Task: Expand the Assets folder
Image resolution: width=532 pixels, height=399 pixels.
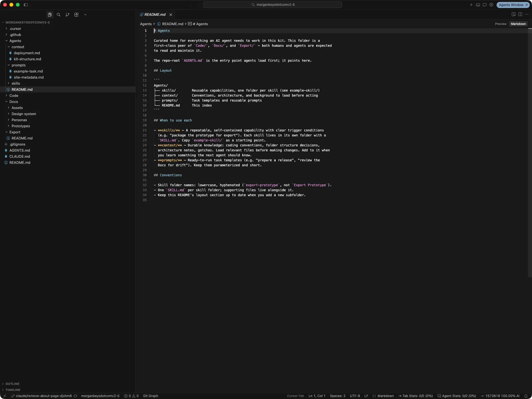Action: [x=17, y=108]
